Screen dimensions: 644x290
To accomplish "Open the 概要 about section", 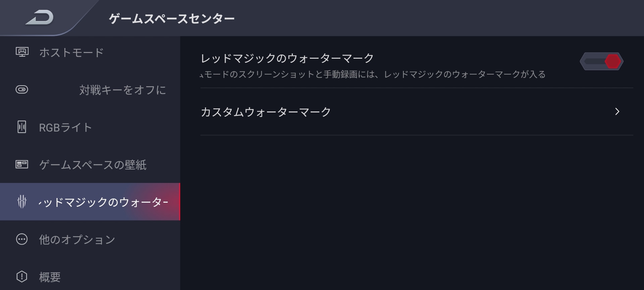I will pos(50,277).
